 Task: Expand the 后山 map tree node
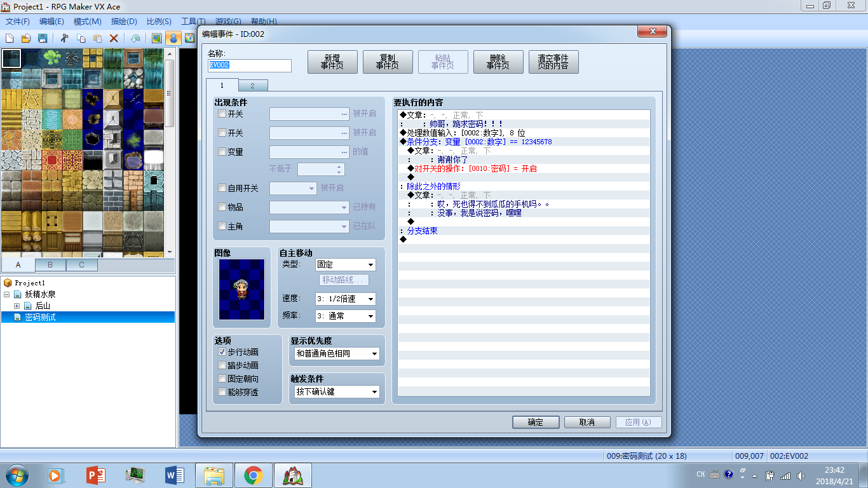click(x=17, y=306)
